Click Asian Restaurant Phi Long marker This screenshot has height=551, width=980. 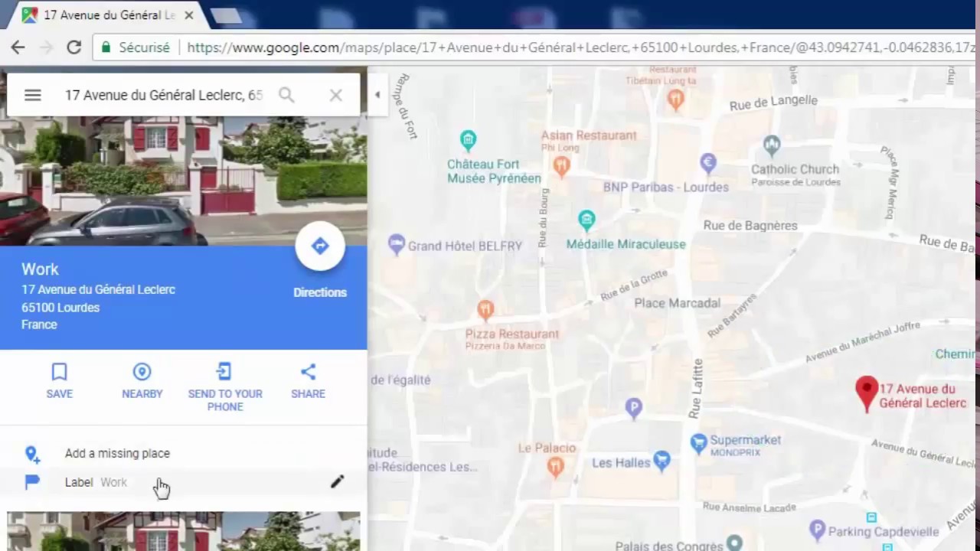coord(561,165)
